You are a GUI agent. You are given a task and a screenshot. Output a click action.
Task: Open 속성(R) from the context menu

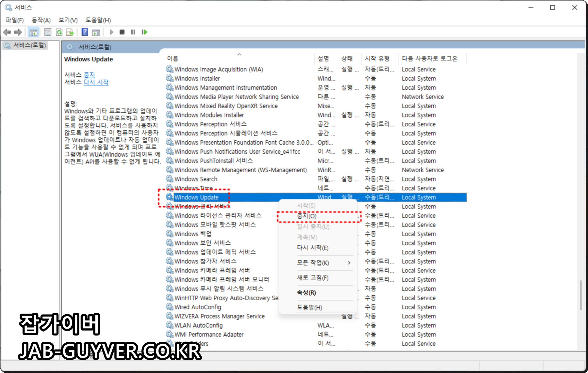318,293
